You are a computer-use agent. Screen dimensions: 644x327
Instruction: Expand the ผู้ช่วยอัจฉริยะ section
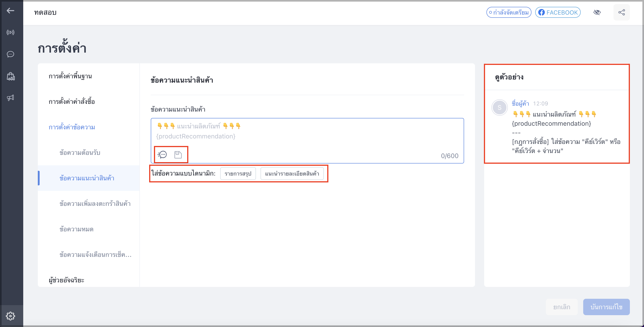pyautogui.click(x=66, y=280)
